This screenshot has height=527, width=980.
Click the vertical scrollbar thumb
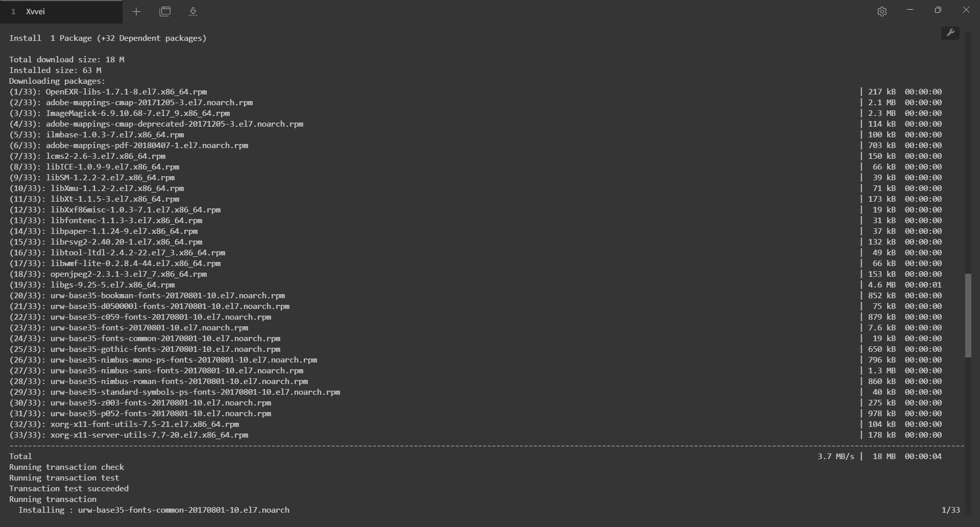(968, 315)
